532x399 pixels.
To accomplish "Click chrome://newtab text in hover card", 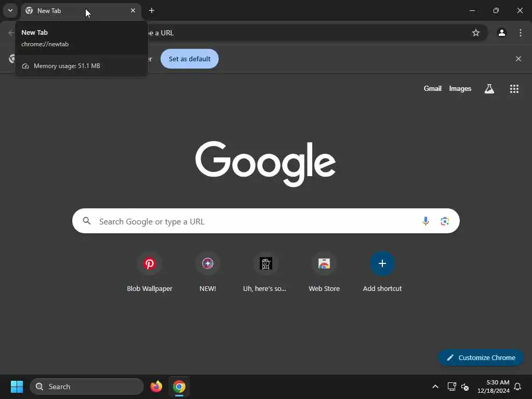I will pos(45,44).
